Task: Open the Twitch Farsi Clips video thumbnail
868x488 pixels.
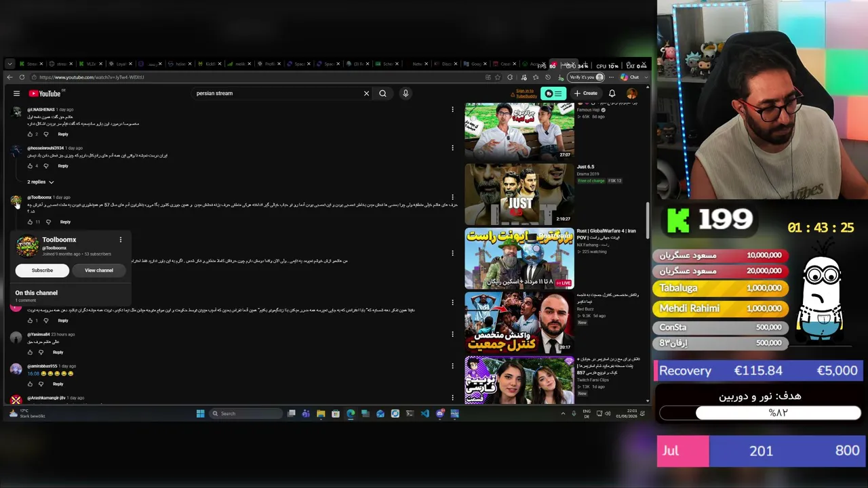Action: click(x=519, y=380)
